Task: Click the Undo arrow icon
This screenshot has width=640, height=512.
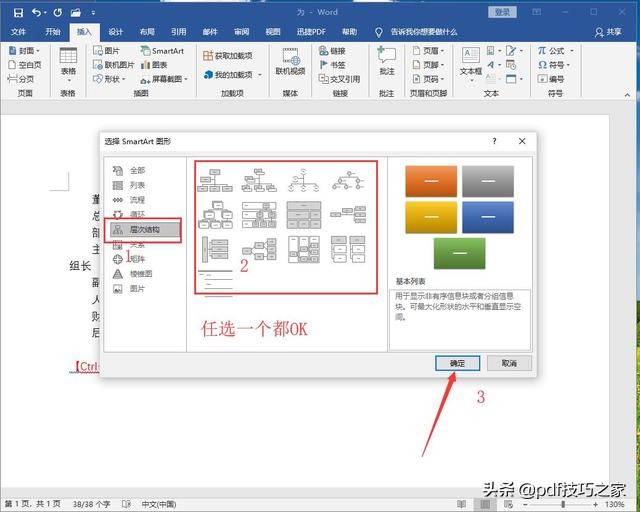Action: [x=36, y=13]
